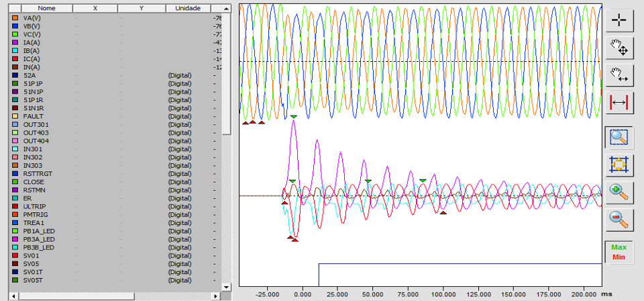Select the SV05T channel row
Image resolution: width=644 pixels, height=301 pixels.
pos(115,280)
